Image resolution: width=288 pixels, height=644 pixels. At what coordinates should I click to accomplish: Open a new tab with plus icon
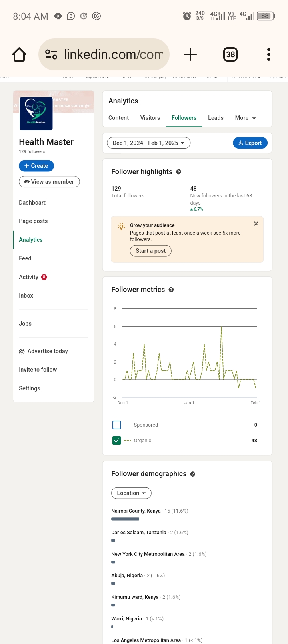point(190,54)
